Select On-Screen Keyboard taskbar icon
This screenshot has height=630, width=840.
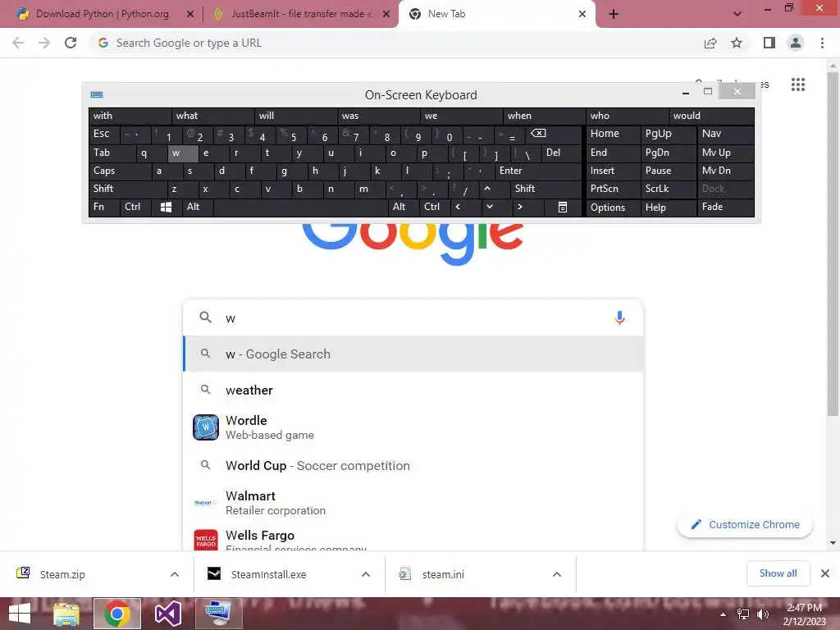218,614
